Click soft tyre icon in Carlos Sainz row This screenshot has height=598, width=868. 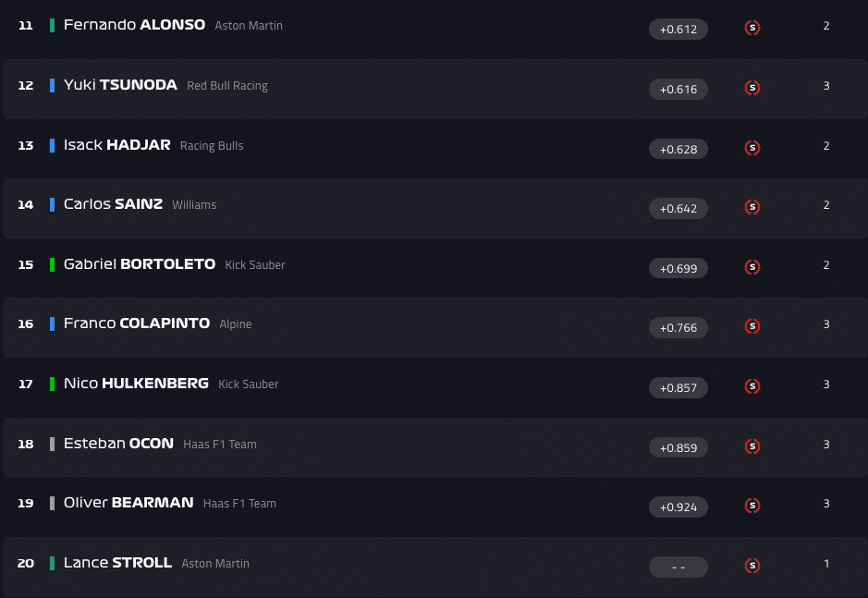pos(752,207)
